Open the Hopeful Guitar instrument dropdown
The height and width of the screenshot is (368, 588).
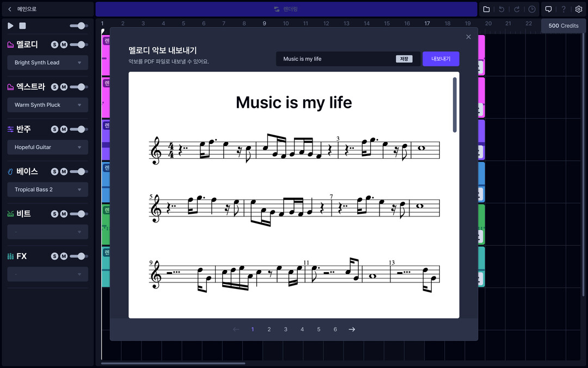pos(47,147)
